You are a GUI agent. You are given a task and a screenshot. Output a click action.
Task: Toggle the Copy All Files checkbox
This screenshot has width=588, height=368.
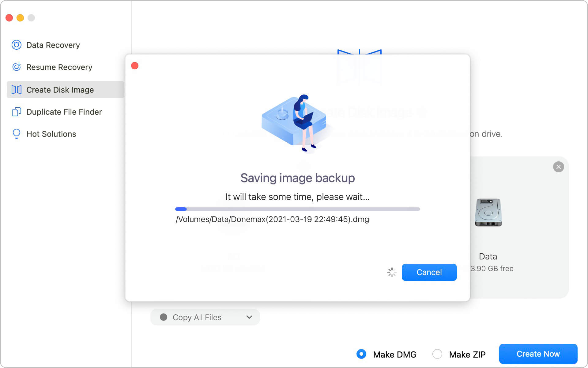point(164,317)
